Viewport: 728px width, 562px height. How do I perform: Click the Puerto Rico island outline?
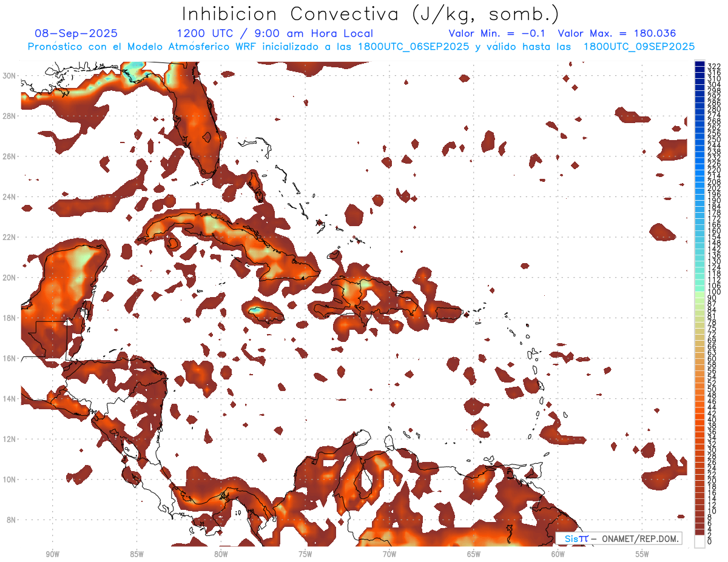[x=450, y=313]
